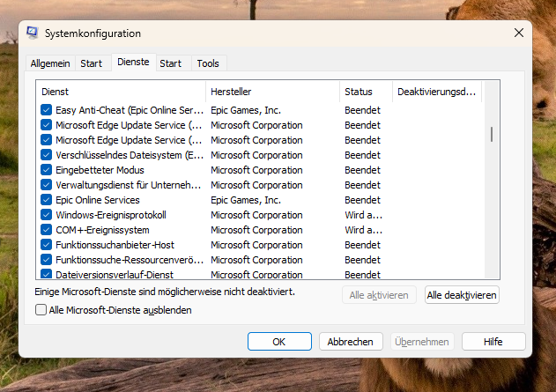Switch to the Allgemein tab

(x=50, y=63)
